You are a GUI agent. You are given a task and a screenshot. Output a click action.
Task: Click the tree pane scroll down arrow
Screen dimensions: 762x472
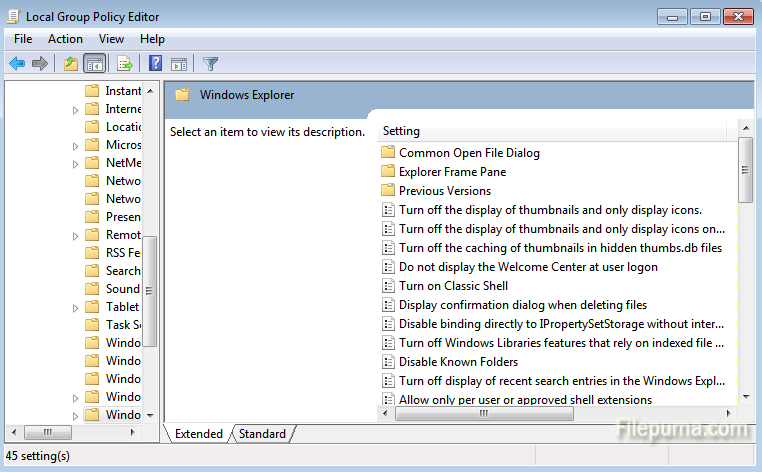coord(150,415)
